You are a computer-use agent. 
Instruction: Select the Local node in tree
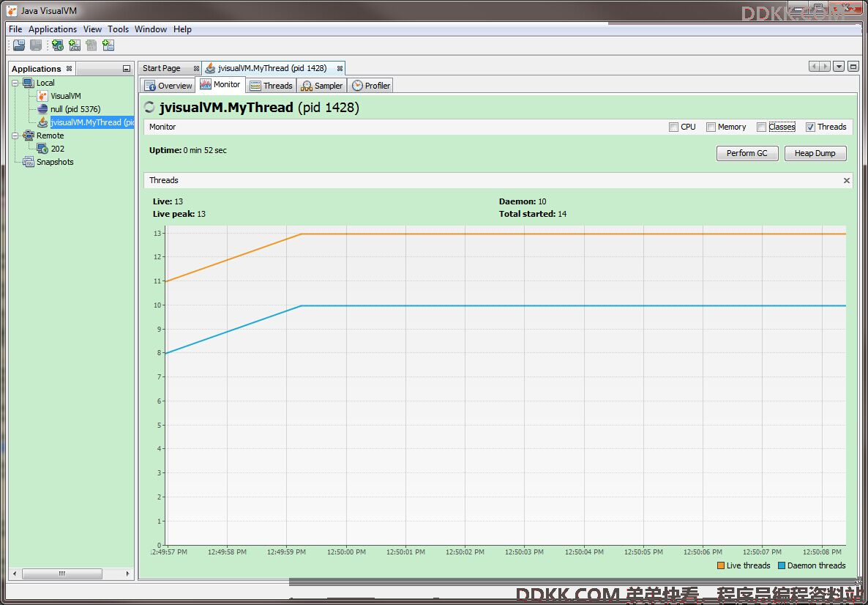click(x=45, y=83)
